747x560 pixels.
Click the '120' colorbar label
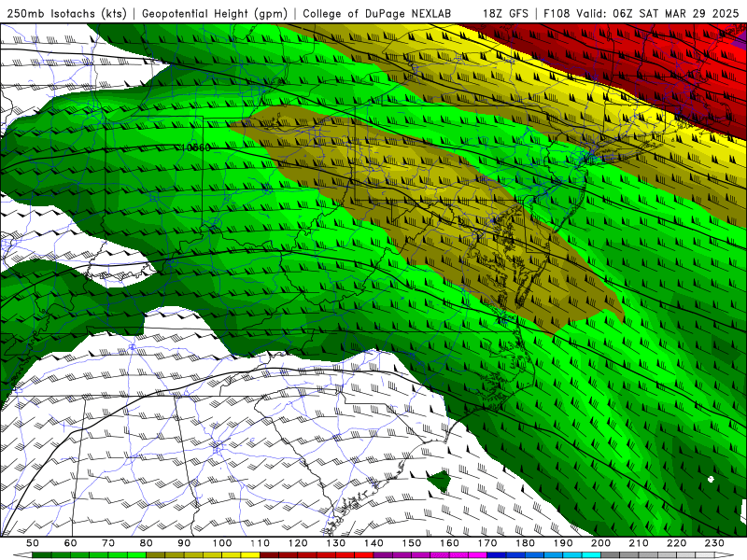point(298,543)
